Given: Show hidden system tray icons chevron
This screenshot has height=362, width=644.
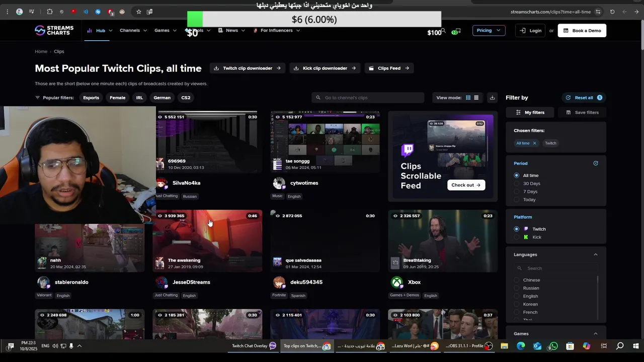Looking at the screenshot, I should point(79,346).
